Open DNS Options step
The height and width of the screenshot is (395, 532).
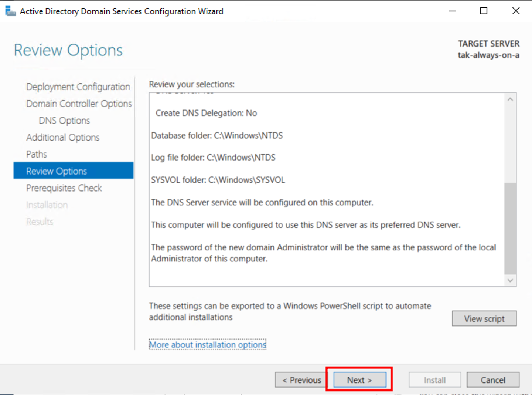click(x=64, y=121)
